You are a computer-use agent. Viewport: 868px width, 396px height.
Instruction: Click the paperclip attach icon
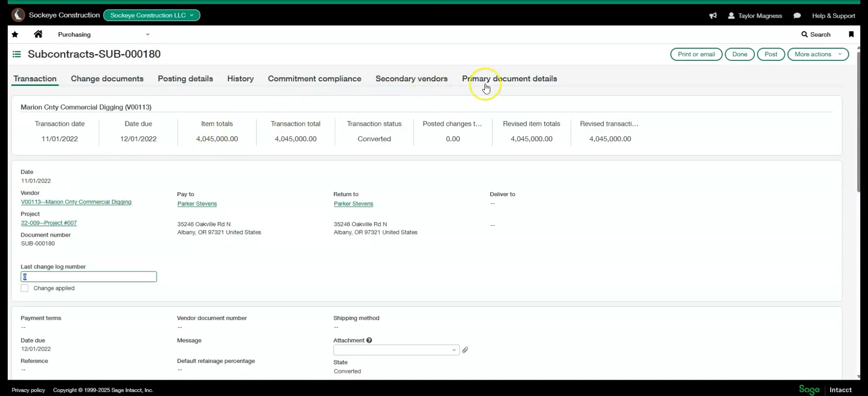tap(465, 350)
